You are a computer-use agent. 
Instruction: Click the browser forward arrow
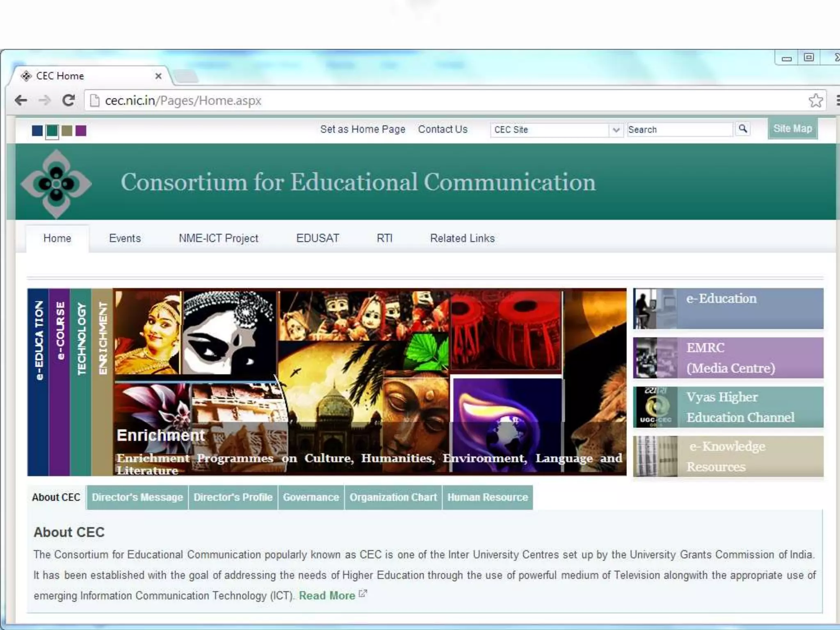(44, 100)
